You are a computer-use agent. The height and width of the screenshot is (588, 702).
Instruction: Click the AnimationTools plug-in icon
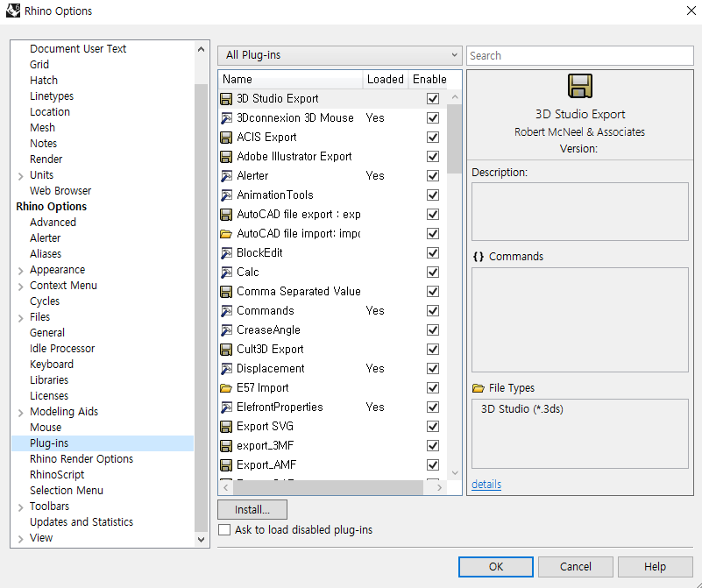pyautogui.click(x=226, y=195)
